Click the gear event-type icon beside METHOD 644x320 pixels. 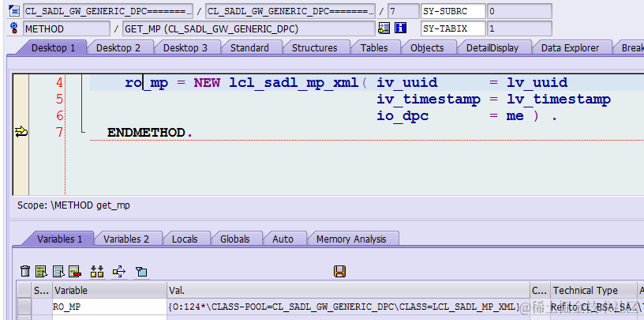tap(14, 28)
